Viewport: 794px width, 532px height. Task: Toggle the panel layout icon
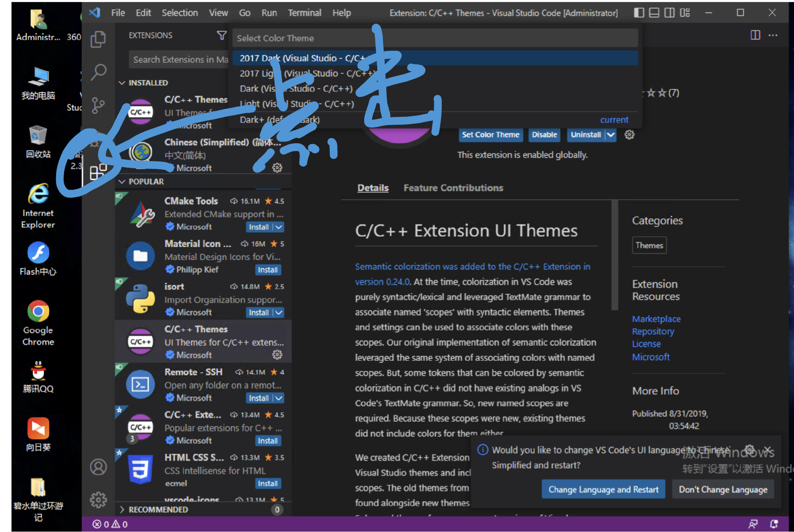pyautogui.click(x=654, y=13)
